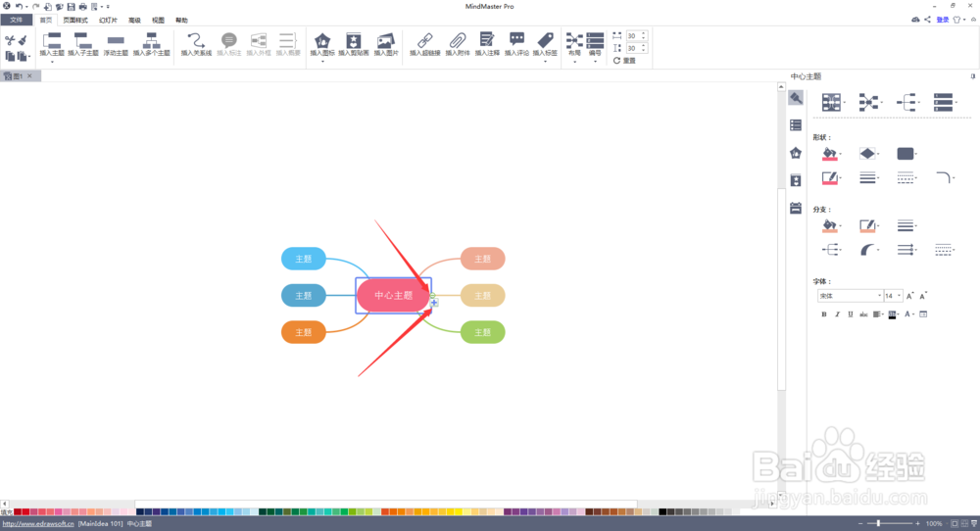Click the undo arrow in title bar
Screen dimensions: 980x531
click(19, 6)
